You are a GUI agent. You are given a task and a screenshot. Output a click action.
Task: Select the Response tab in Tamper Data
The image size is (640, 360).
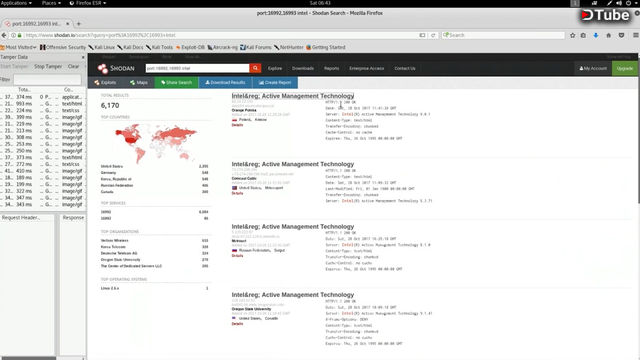(x=73, y=218)
